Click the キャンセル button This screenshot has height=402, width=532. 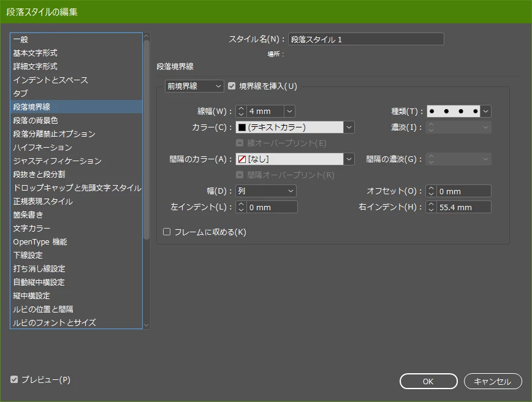(x=493, y=381)
